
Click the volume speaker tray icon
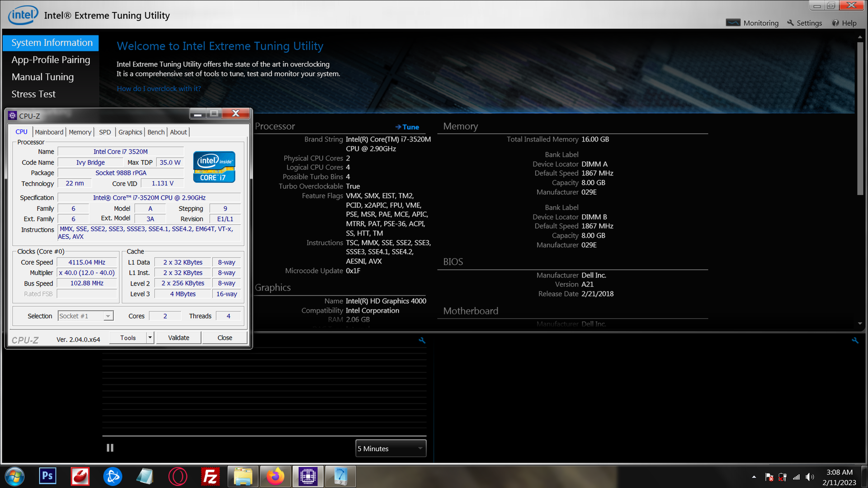click(810, 477)
